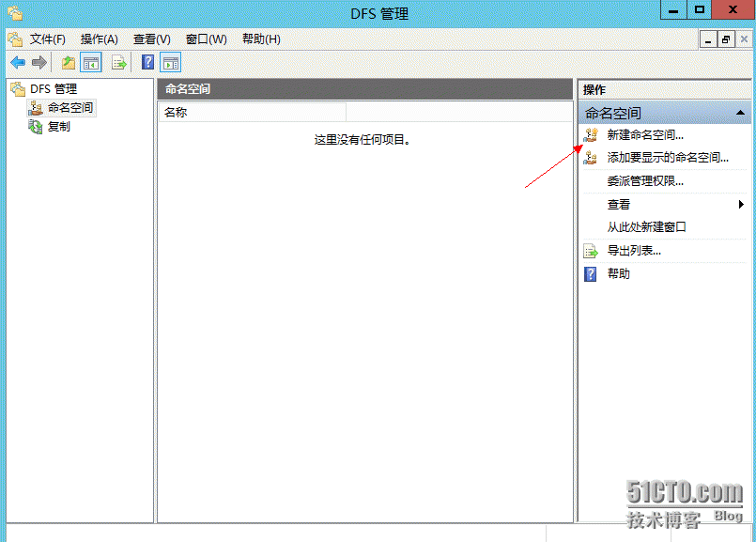Select 复制 node in the tree
756x542 pixels.
pyautogui.click(x=59, y=127)
